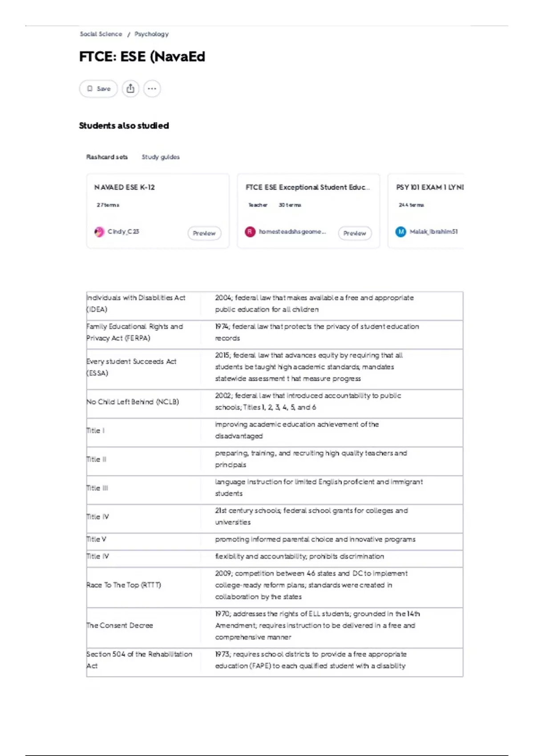Click the bookmark icon inside Save

coord(90,88)
